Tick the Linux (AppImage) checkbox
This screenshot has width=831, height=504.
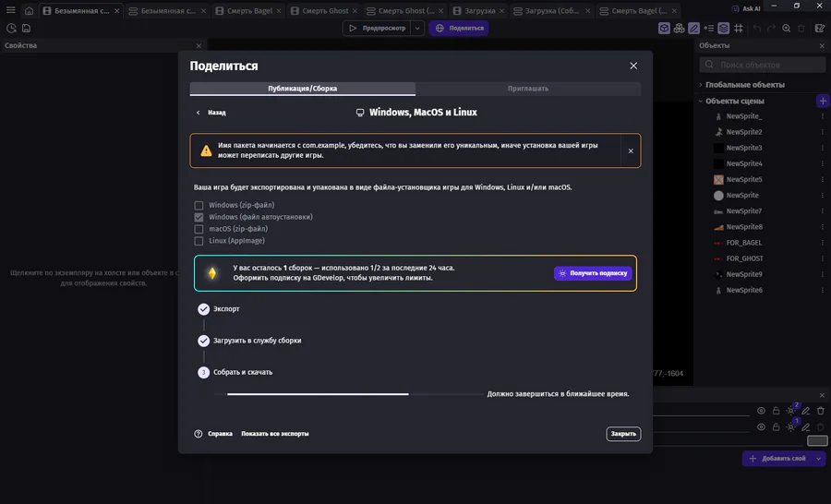tap(199, 241)
